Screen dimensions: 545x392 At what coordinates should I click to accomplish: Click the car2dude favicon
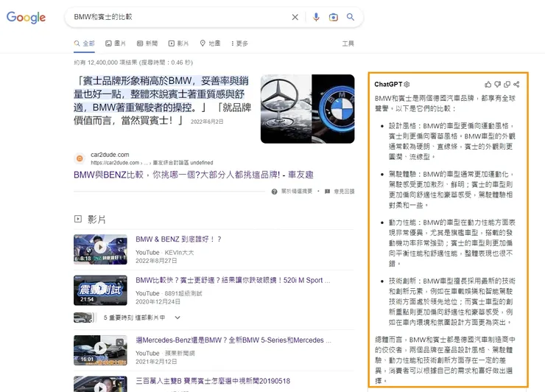[x=80, y=158]
